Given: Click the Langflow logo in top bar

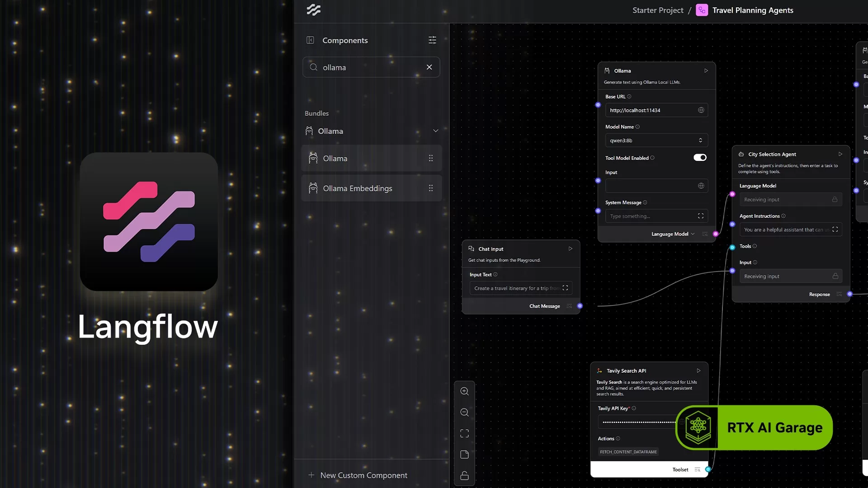Looking at the screenshot, I should pyautogui.click(x=313, y=10).
